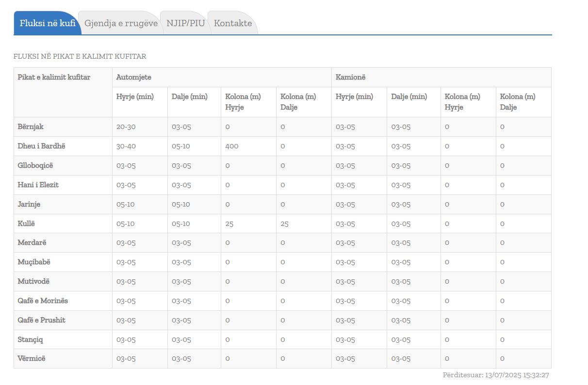Click Bërnjak entry time '20-30'
Screen dimensions: 588x385
coord(126,127)
